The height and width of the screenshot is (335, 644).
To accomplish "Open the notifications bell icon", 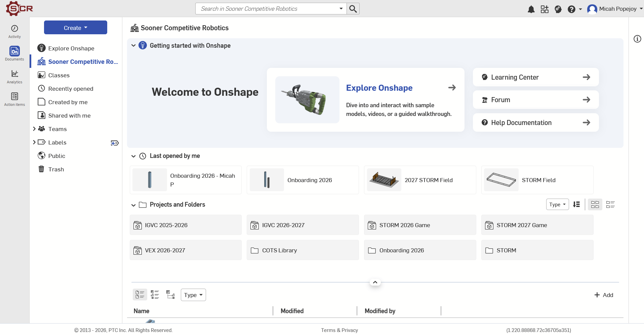I will pyautogui.click(x=531, y=9).
